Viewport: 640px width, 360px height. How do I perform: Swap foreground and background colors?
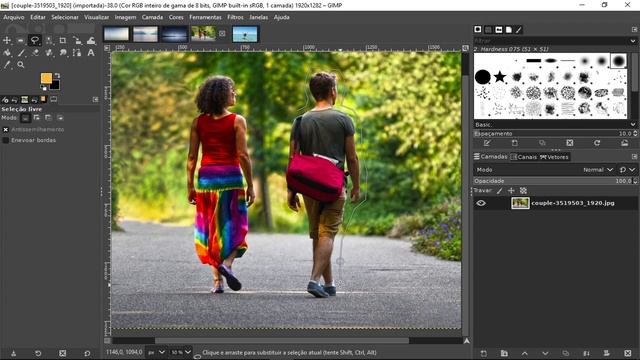coord(58,76)
